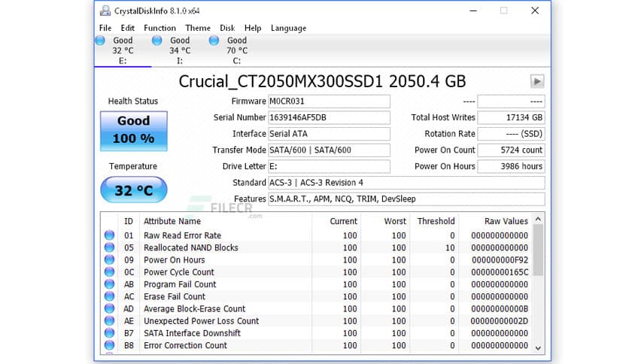
Task: Click the Crucial_CT2050MX300SSD1 2050.4 GB title
Action: tap(322, 81)
